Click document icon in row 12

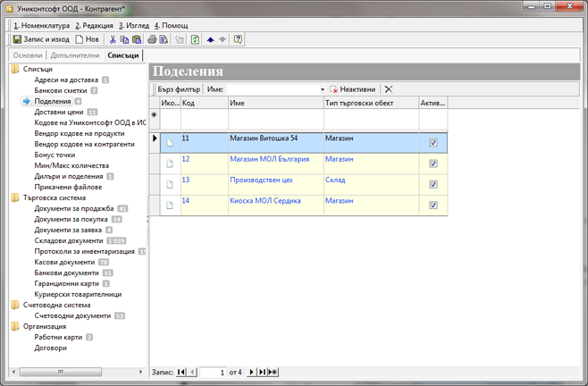click(170, 164)
